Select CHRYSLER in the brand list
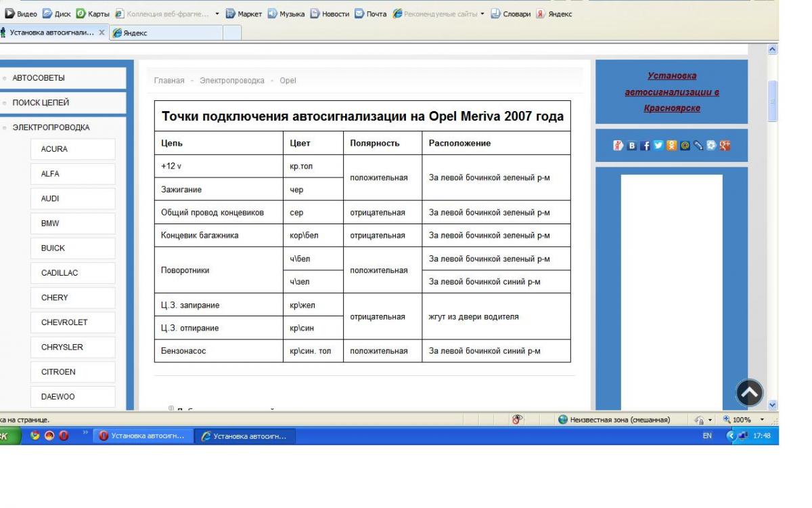Image resolution: width=812 pixels, height=508 pixels. pyautogui.click(x=73, y=347)
